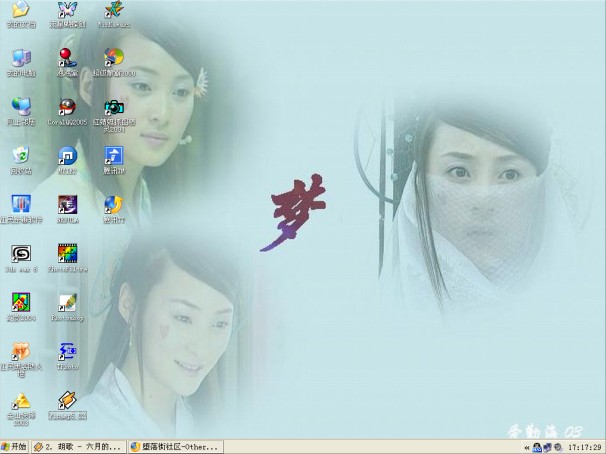Viewport: 606px width, 454px height.
Task: Launch the 3ds max 5 shortcut
Action: pyautogui.click(x=20, y=253)
